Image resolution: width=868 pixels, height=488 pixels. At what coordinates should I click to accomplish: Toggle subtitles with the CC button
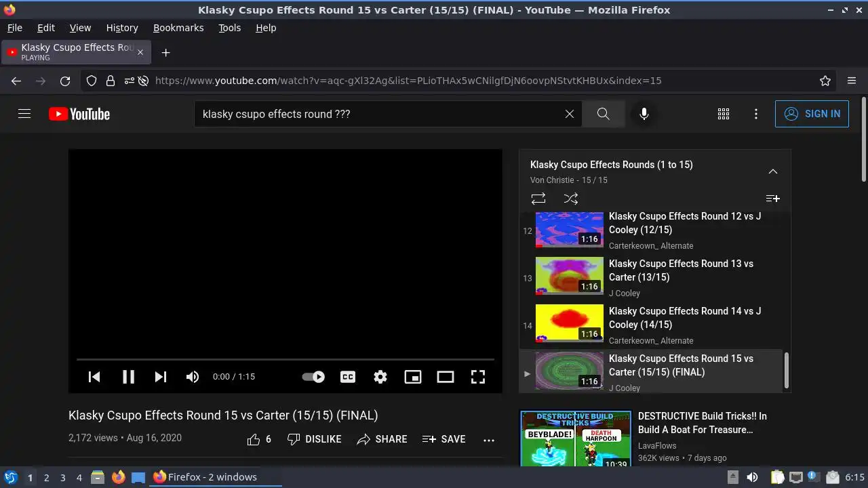(x=348, y=377)
